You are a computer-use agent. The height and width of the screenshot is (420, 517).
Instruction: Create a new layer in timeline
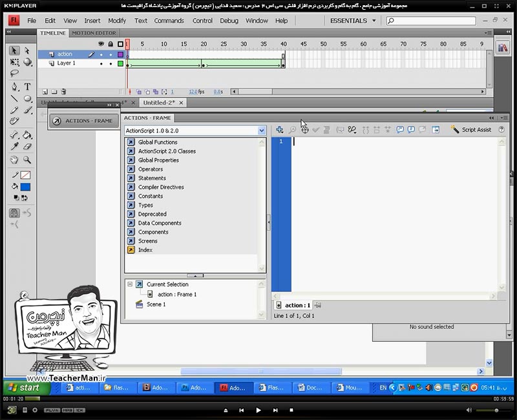[x=45, y=92]
